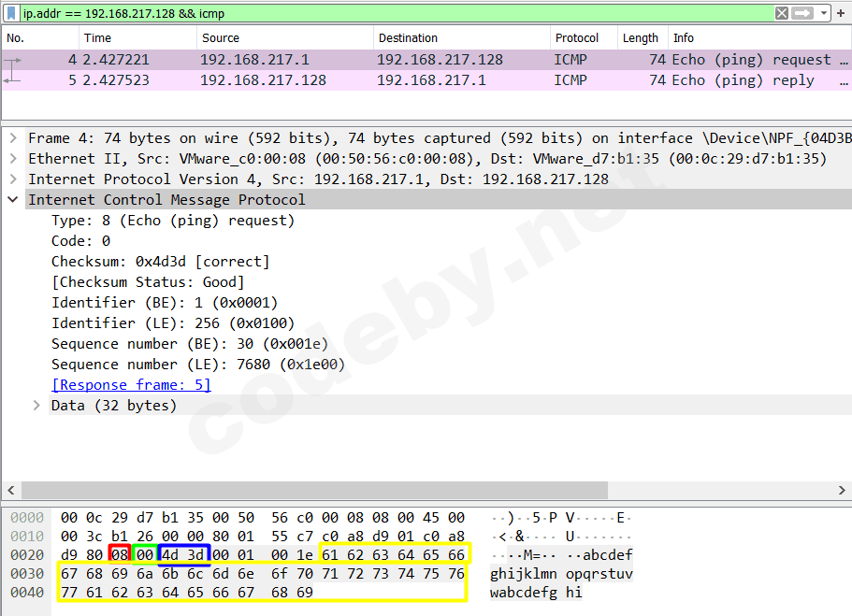Sort packets by the Info column

[x=759, y=38]
